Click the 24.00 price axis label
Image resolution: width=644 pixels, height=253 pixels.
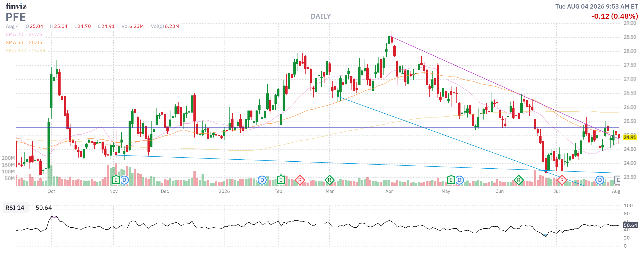pos(630,163)
